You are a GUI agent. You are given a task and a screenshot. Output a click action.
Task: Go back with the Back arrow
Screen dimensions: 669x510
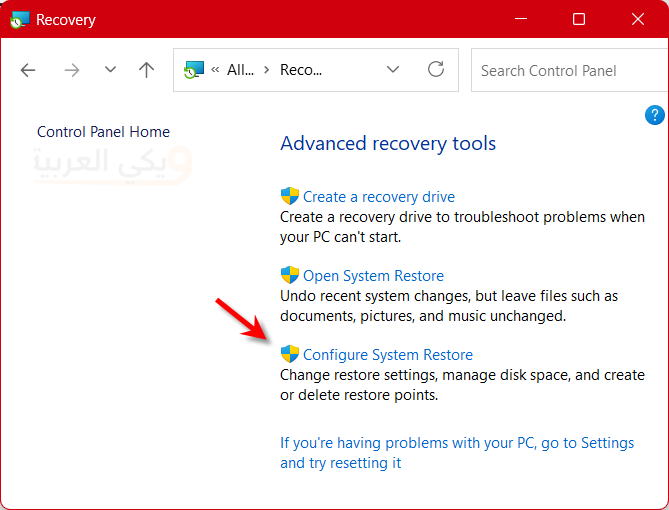tap(28, 70)
